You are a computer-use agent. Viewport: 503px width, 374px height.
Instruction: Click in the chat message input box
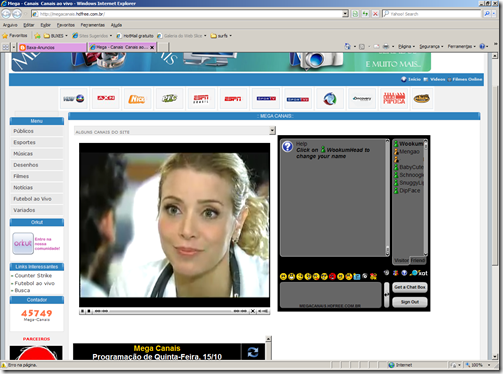point(330,295)
